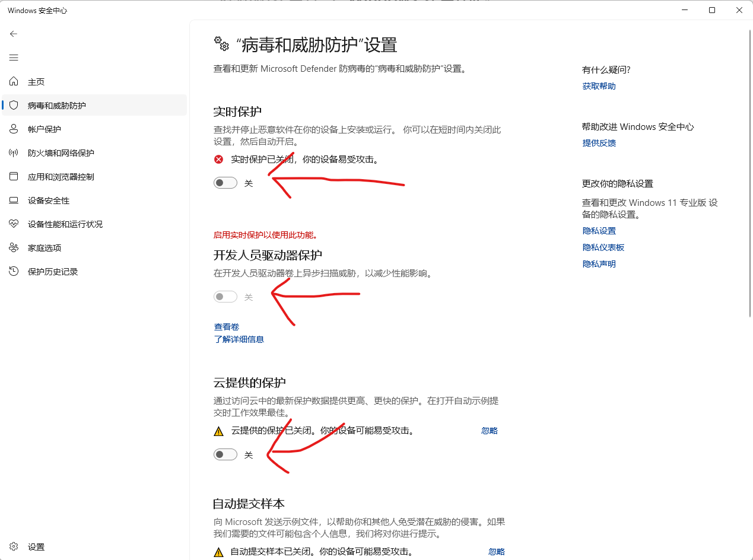Click the heart icon for 设备性能和运行状况
The height and width of the screenshot is (560, 753).
[14, 224]
